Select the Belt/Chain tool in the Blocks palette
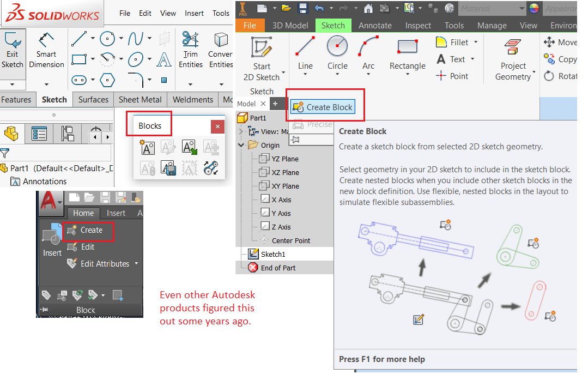 point(210,168)
